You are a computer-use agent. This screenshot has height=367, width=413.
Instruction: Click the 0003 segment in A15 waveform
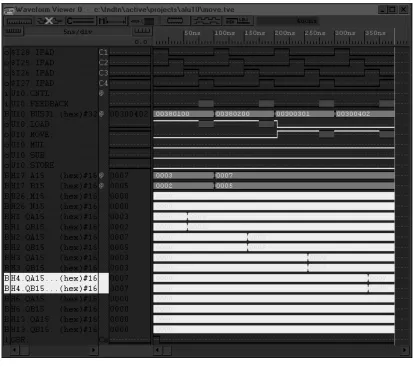tap(184, 176)
